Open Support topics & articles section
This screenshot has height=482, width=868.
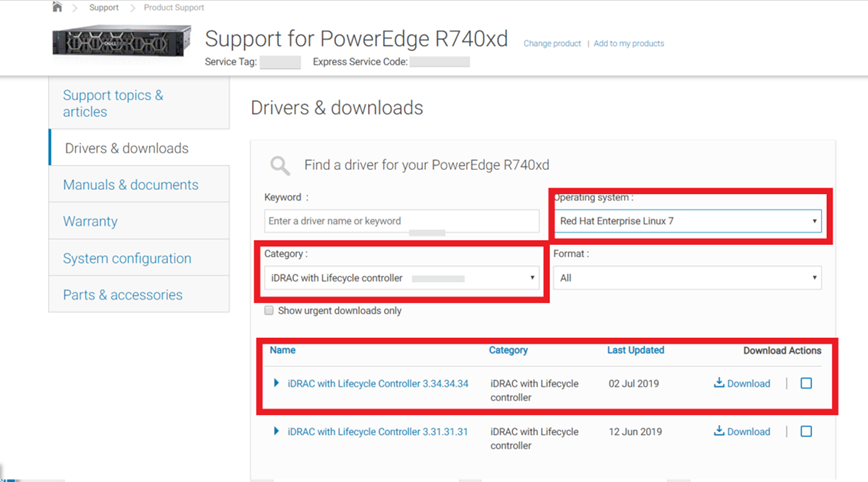pos(139,103)
